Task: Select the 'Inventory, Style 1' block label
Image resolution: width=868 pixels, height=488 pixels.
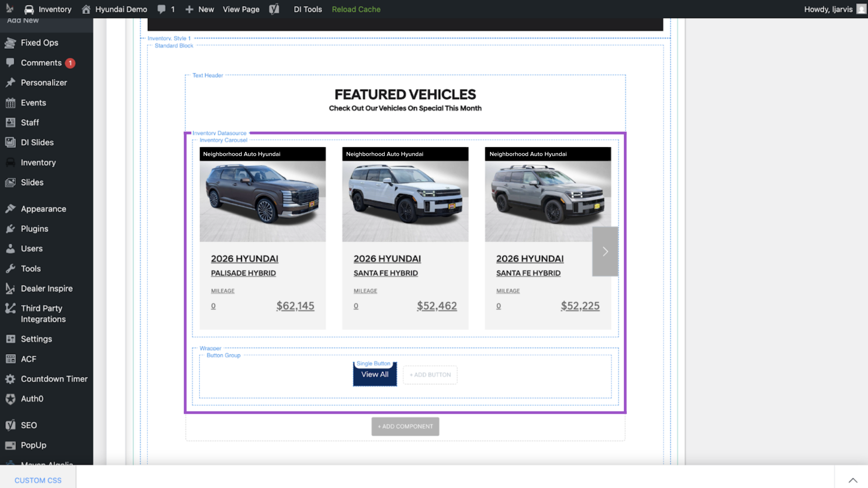Action: pyautogui.click(x=169, y=38)
